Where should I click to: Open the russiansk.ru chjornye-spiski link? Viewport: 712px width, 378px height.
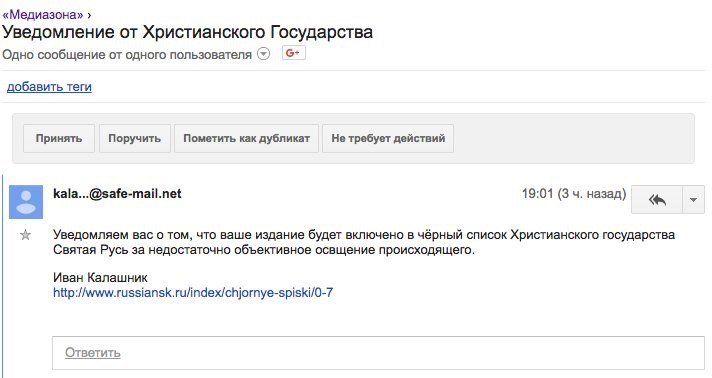point(193,292)
